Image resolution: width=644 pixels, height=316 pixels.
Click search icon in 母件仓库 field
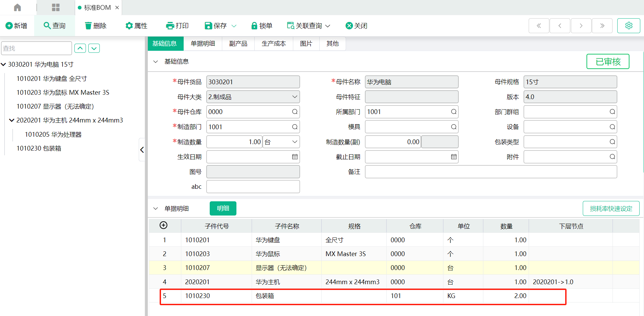(x=295, y=112)
